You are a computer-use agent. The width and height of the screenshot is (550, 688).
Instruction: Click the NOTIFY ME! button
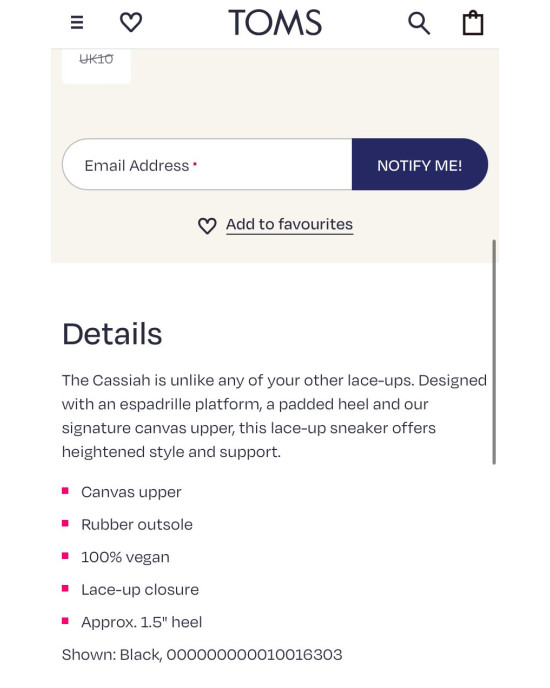[x=420, y=165]
